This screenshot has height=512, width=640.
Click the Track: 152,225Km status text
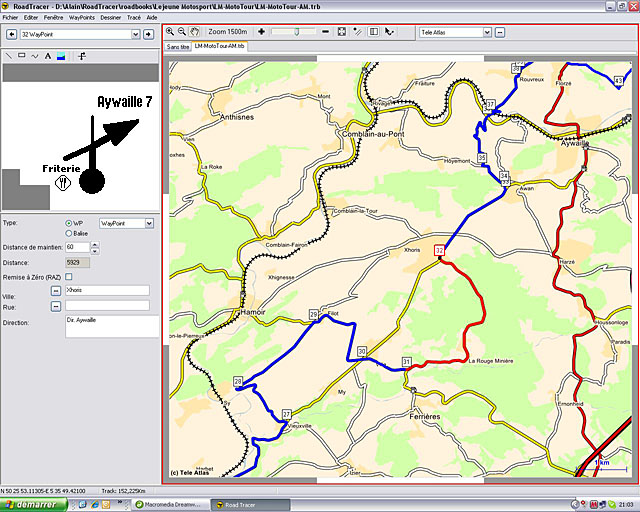(123, 491)
